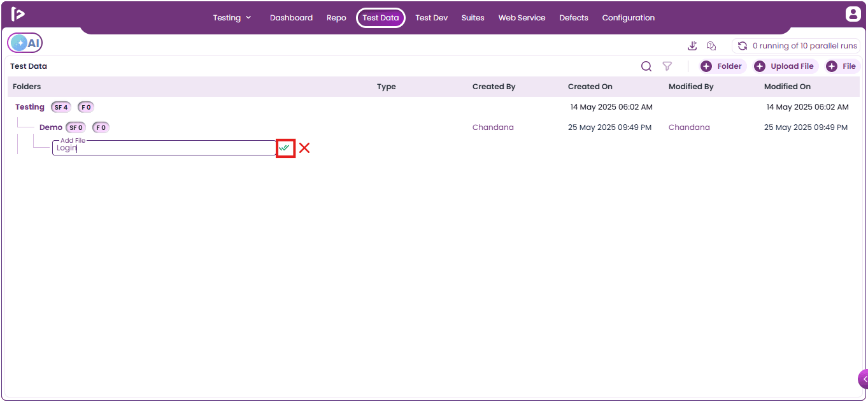Launch the AI assistant button
This screenshot has height=402, width=868.
coord(25,43)
